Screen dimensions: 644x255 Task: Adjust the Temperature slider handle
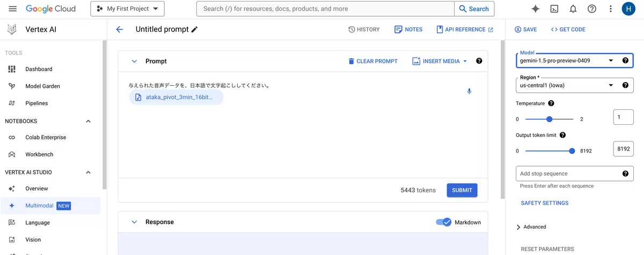[550, 119]
